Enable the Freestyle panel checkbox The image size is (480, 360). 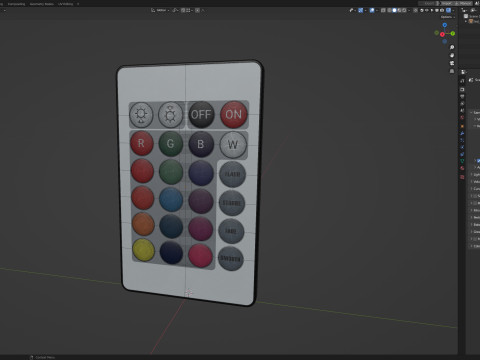pos(476,239)
